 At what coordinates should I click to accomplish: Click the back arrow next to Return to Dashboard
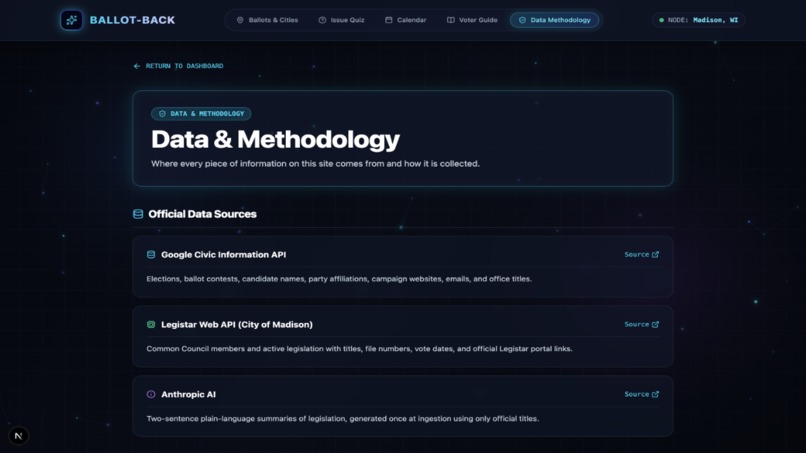tap(137, 66)
